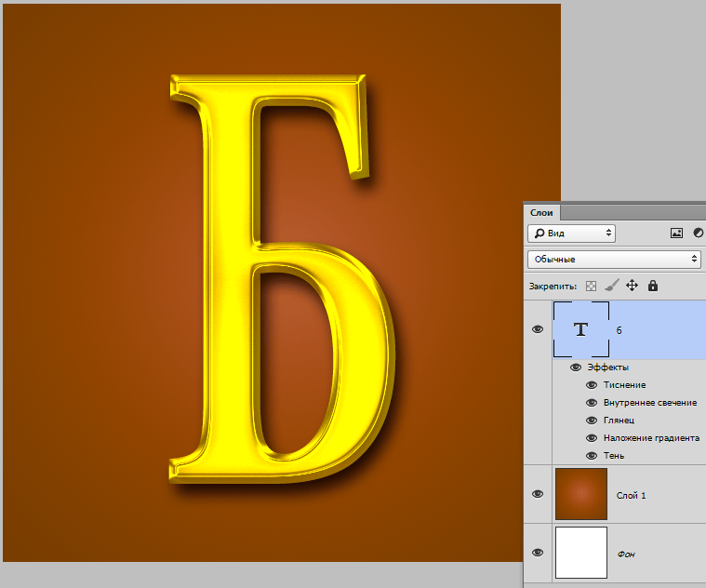Image resolution: width=706 pixels, height=588 pixels.
Task: Select the text layer T thumbnail
Action: click(x=581, y=329)
